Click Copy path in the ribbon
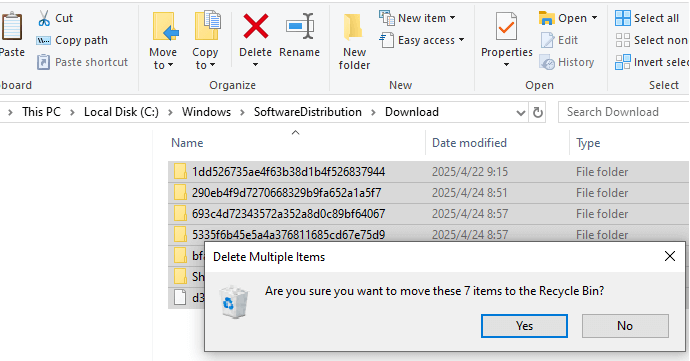The image size is (690, 361). point(72,40)
